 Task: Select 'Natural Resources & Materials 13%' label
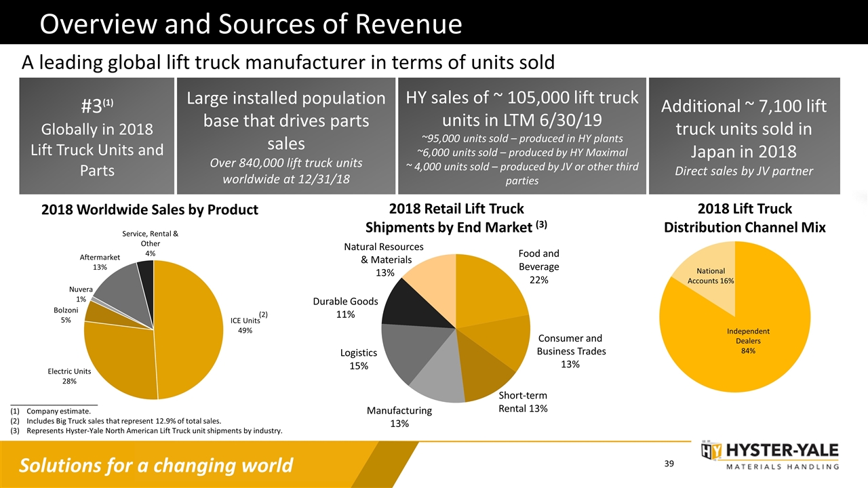(x=384, y=260)
